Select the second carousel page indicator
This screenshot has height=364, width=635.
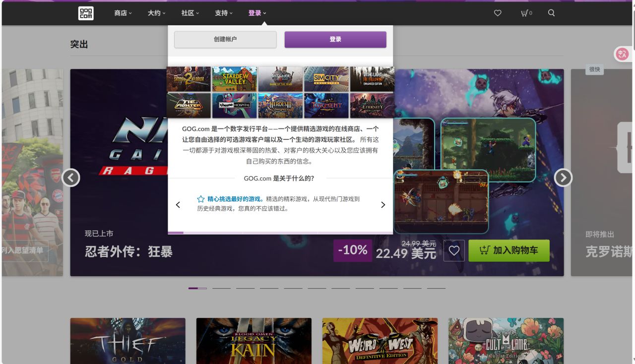221,288
